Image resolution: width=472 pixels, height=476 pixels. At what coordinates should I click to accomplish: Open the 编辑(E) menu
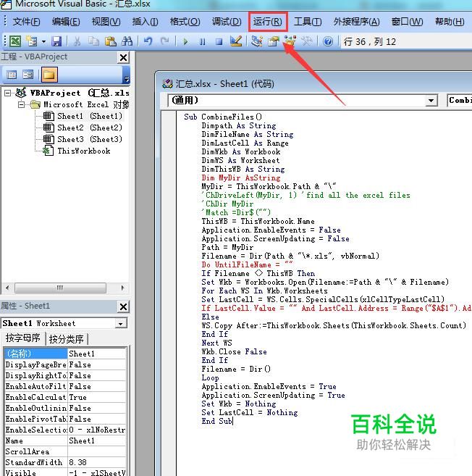click(x=66, y=22)
